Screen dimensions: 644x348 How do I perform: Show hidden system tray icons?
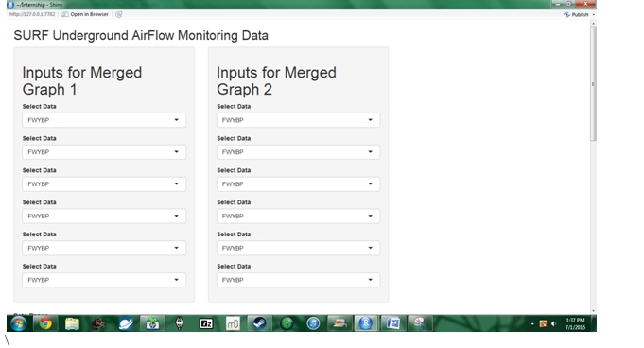pos(532,324)
